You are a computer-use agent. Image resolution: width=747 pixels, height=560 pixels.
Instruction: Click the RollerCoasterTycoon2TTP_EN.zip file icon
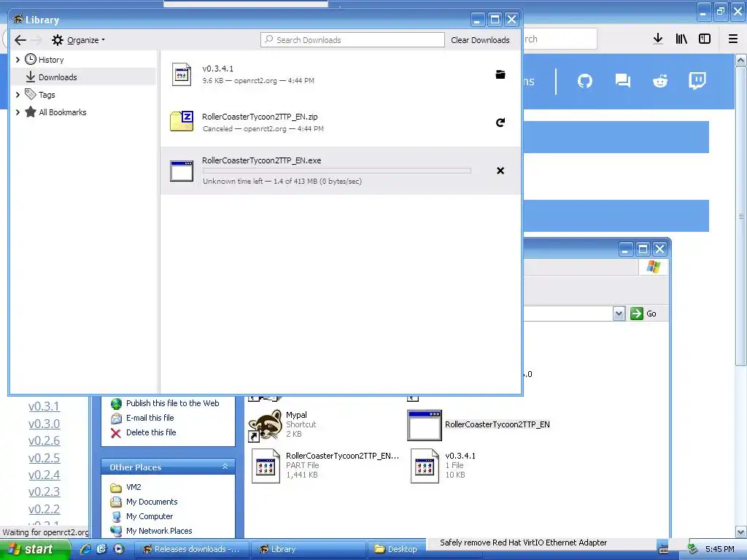182,121
